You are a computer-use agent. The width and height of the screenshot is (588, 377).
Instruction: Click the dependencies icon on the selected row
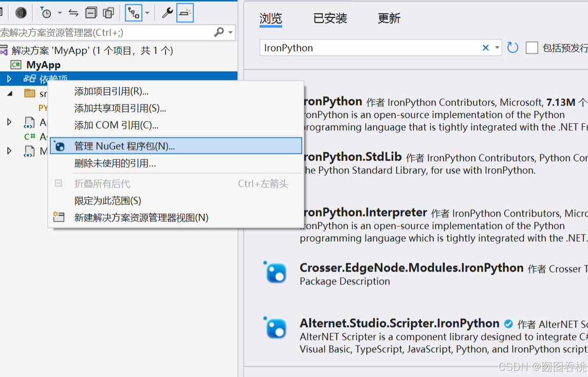pyautogui.click(x=30, y=78)
